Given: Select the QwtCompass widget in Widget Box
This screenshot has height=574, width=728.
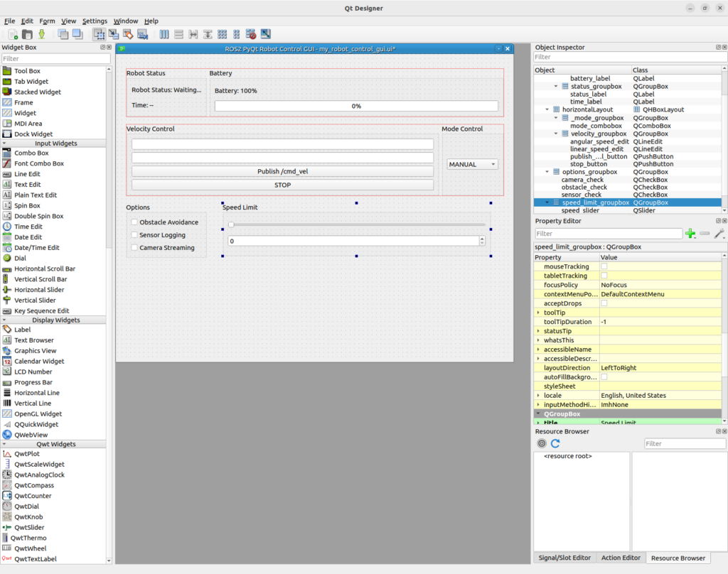Looking at the screenshot, I should 34,485.
